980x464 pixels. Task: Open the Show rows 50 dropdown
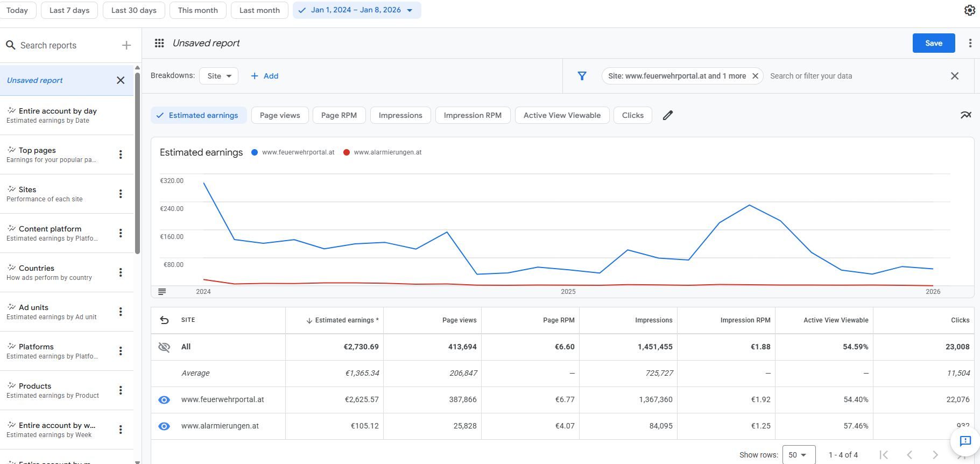coord(798,455)
